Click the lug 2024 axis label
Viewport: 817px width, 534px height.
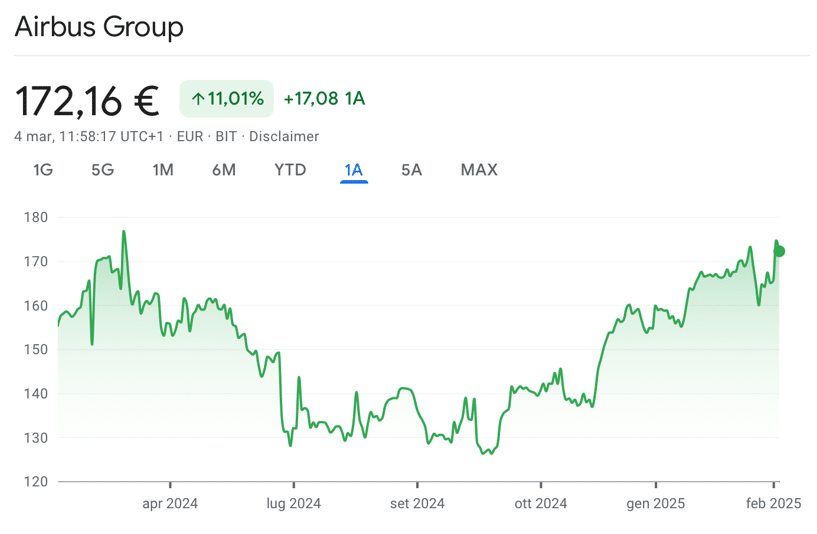coord(293,504)
